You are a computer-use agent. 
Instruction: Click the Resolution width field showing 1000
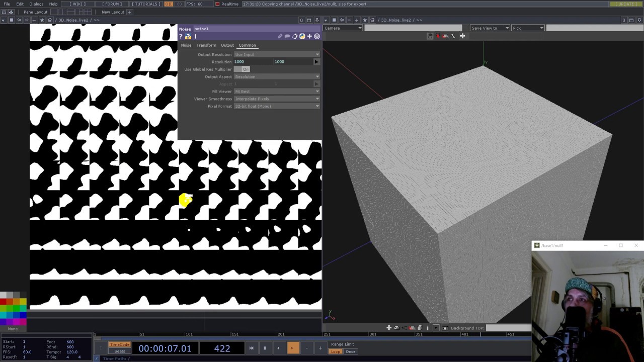tap(253, 62)
